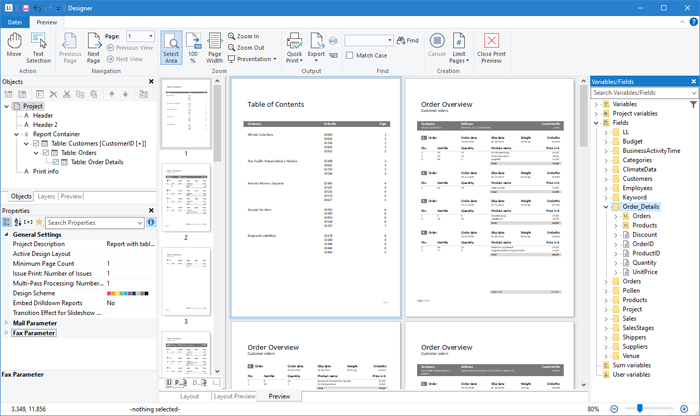Go to Next Page

pos(93,48)
